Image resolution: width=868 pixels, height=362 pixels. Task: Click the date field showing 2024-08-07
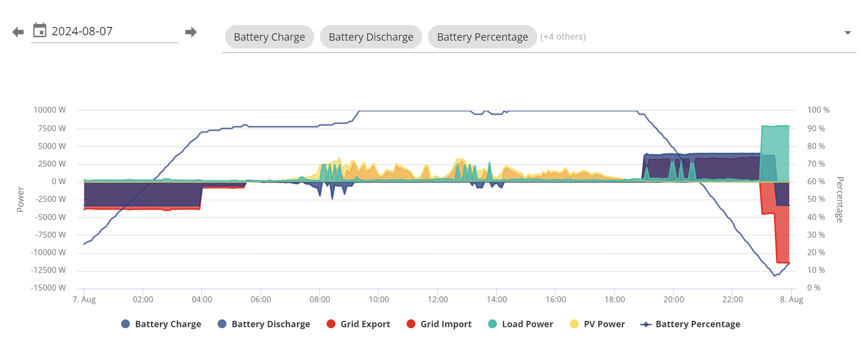(x=104, y=31)
